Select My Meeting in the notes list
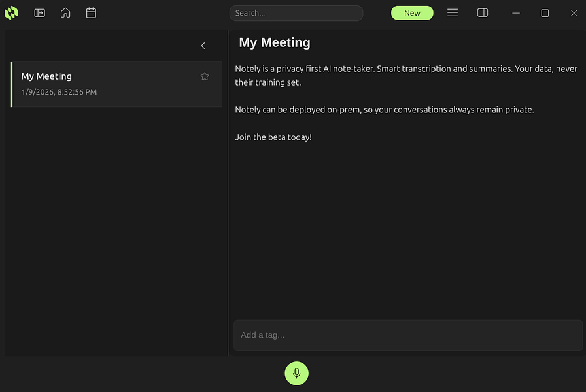The width and height of the screenshot is (586, 392). [x=116, y=84]
